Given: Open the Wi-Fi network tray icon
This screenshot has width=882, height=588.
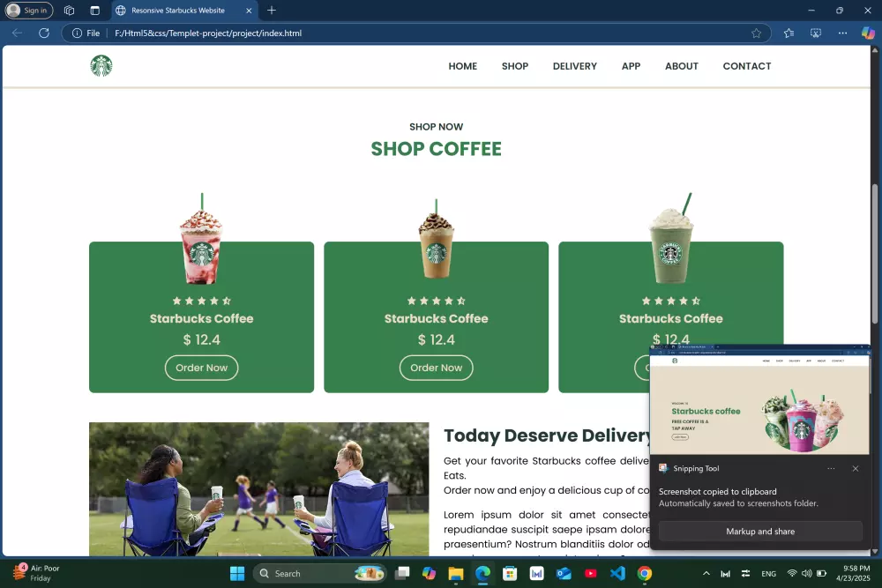Looking at the screenshot, I should (x=792, y=573).
